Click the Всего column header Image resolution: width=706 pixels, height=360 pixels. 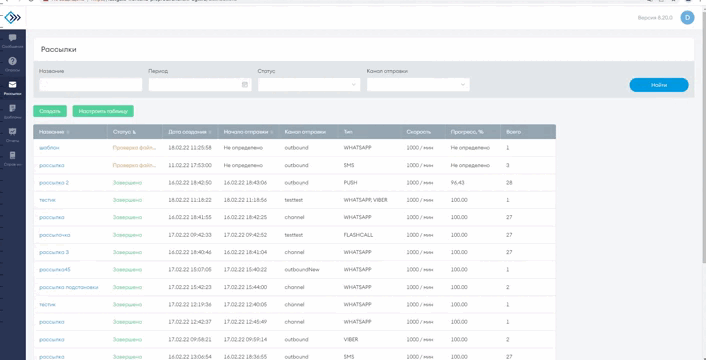click(x=513, y=132)
